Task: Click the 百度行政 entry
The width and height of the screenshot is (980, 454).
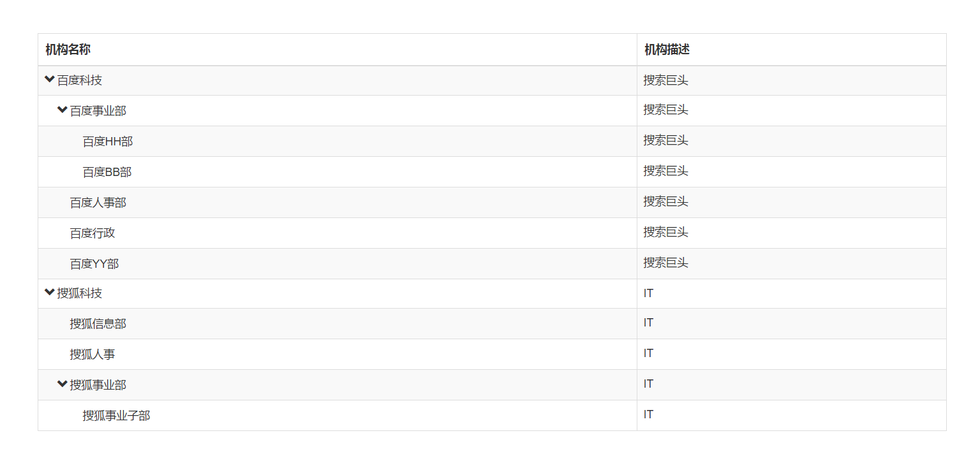Action: pos(93,233)
